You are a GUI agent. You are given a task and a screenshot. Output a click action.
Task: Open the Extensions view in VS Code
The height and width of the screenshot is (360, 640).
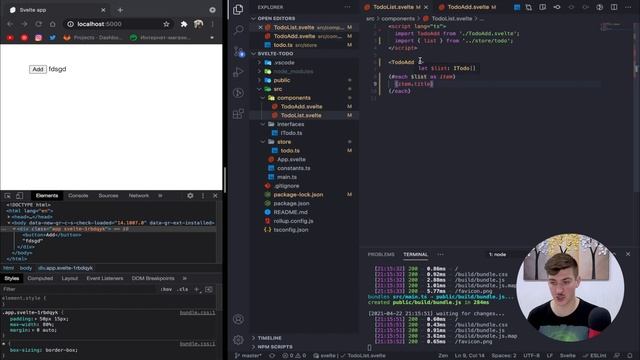[x=238, y=113]
